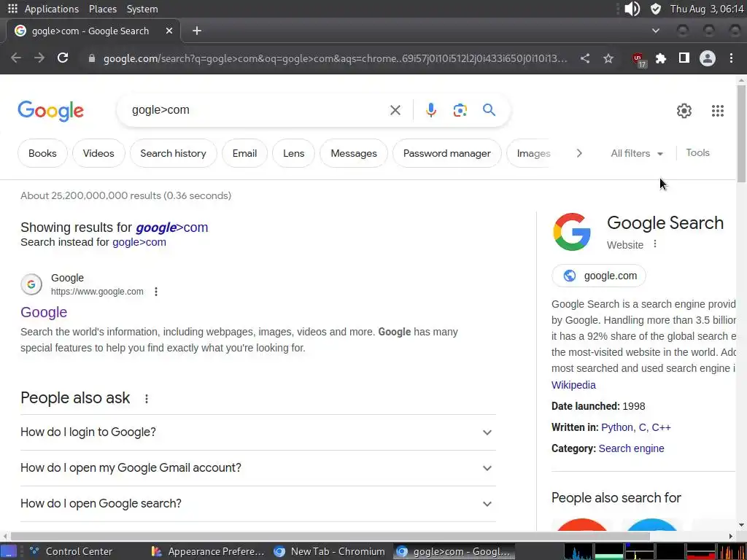Click the share page icon in address bar
The image size is (747, 560).
point(585,58)
